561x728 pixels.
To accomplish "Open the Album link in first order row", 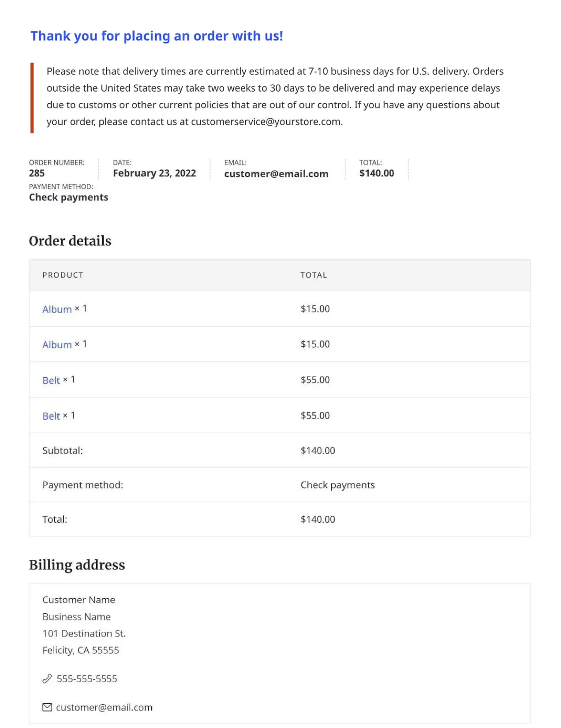I will pos(57,309).
